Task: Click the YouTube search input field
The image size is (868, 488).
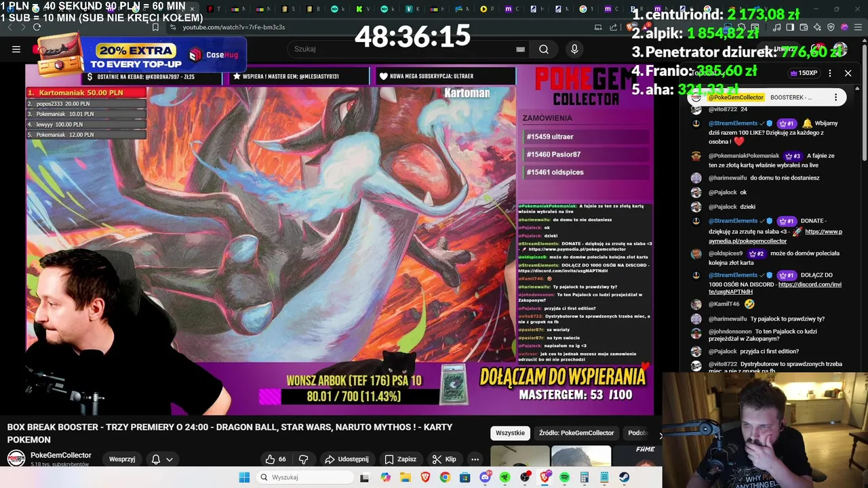Action: pos(403,49)
